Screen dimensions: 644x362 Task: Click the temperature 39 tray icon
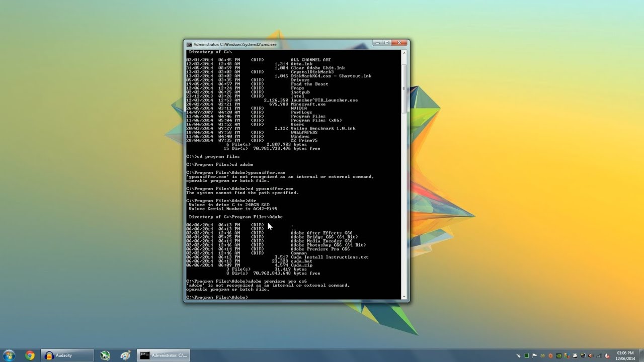tap(542, 356)
